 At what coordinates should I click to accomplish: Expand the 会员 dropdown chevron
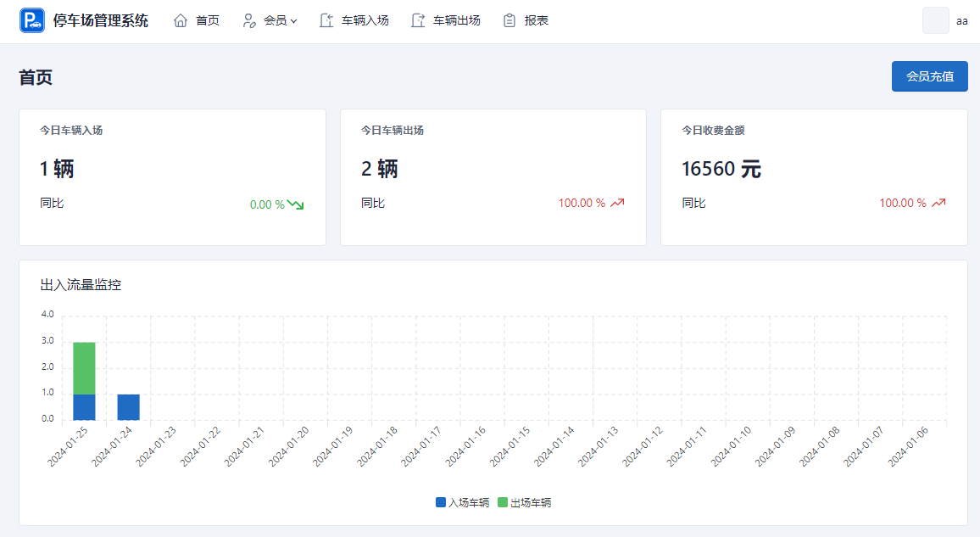[294, 21]
